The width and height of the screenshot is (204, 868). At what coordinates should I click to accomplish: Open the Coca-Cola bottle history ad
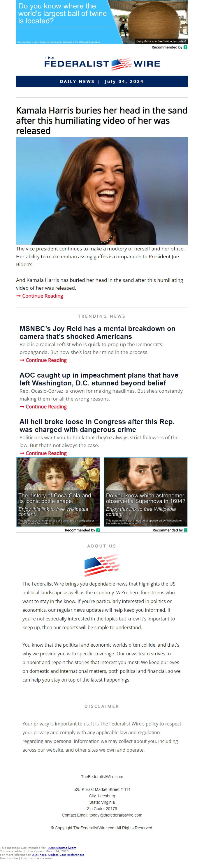tap(58, 492)
